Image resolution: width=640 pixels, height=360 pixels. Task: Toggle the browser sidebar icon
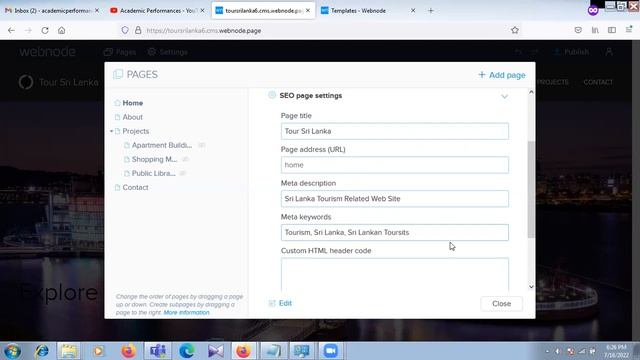coord(612,30)
